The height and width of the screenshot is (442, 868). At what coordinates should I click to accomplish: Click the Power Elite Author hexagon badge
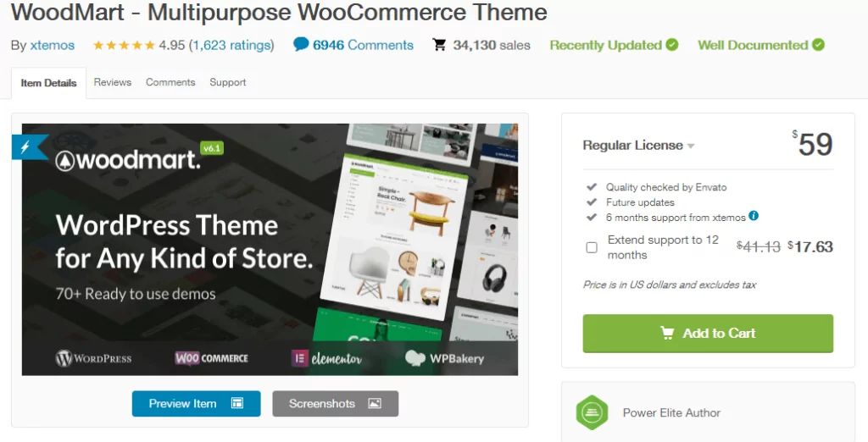(x=592, y=413)
